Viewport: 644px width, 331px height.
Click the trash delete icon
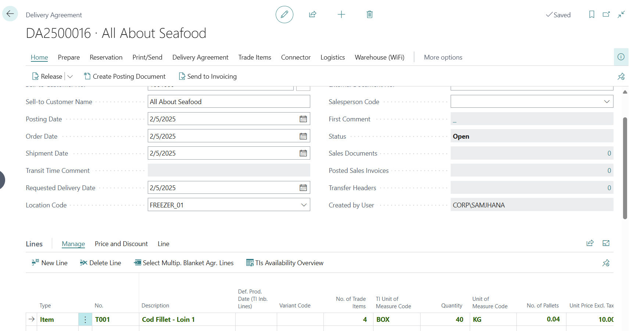[x=369, y=15]
